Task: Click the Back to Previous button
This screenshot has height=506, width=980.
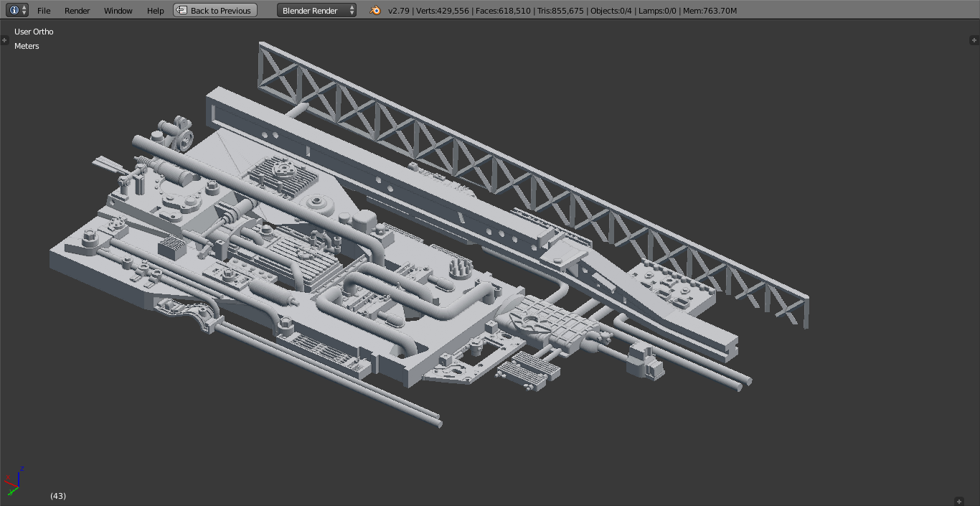Action: click(x=215, y=11)
